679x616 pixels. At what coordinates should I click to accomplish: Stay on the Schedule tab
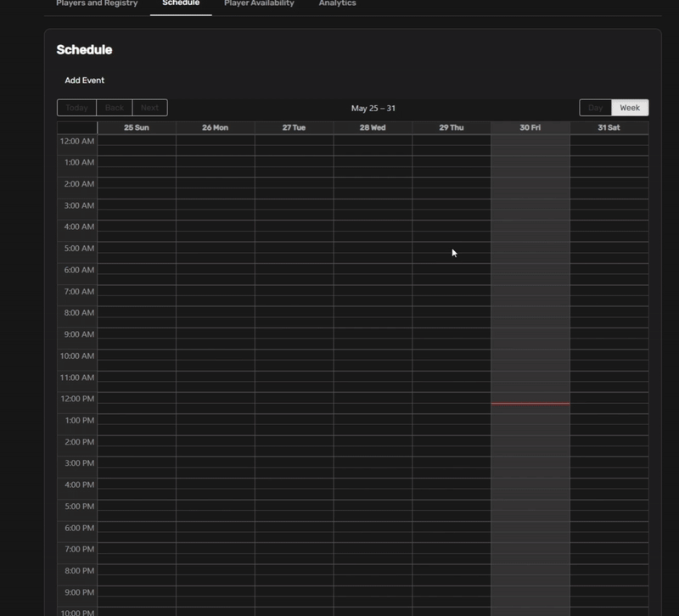click(x=180, y=3)
